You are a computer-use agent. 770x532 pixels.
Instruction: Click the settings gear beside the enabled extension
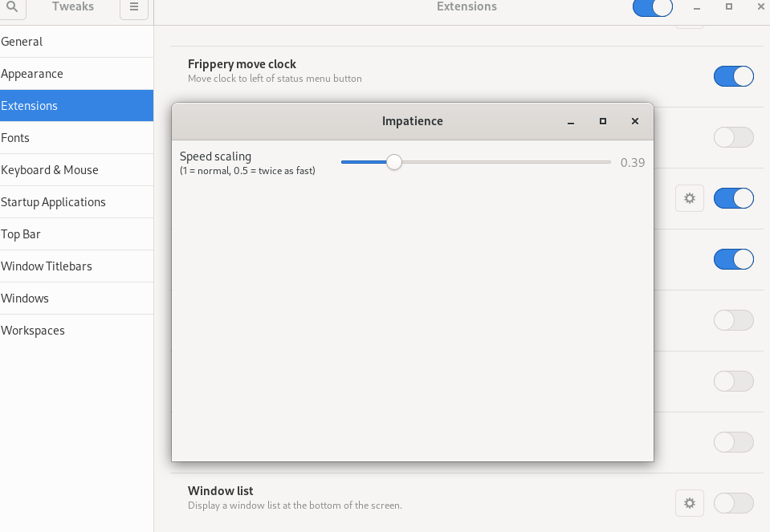point(689,198)
